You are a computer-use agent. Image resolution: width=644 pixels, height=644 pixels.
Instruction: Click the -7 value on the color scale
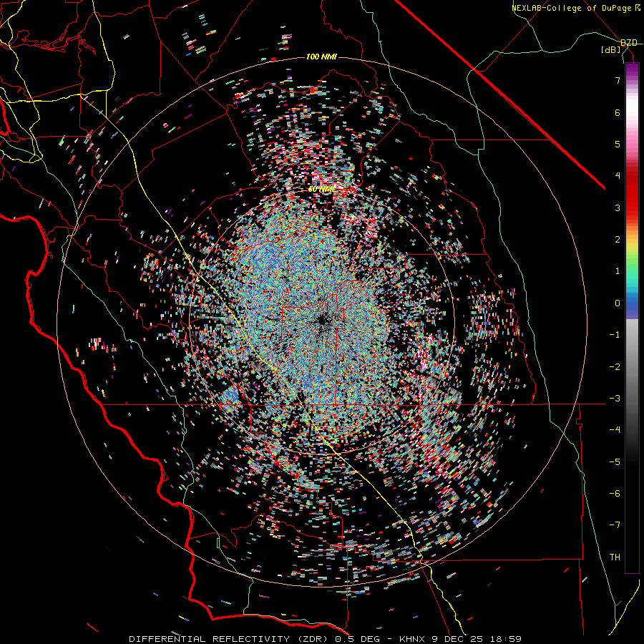(615, 525)
